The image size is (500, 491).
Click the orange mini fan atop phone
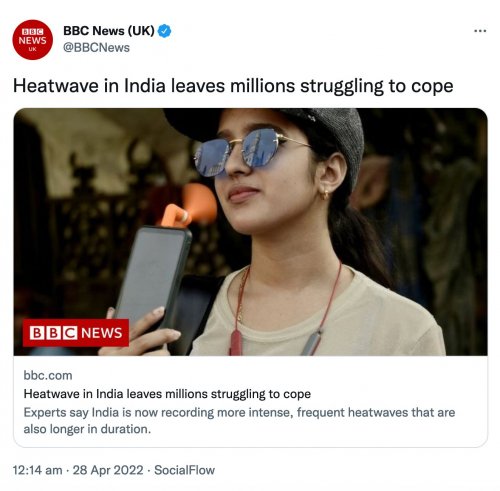(x=188, y=207)
